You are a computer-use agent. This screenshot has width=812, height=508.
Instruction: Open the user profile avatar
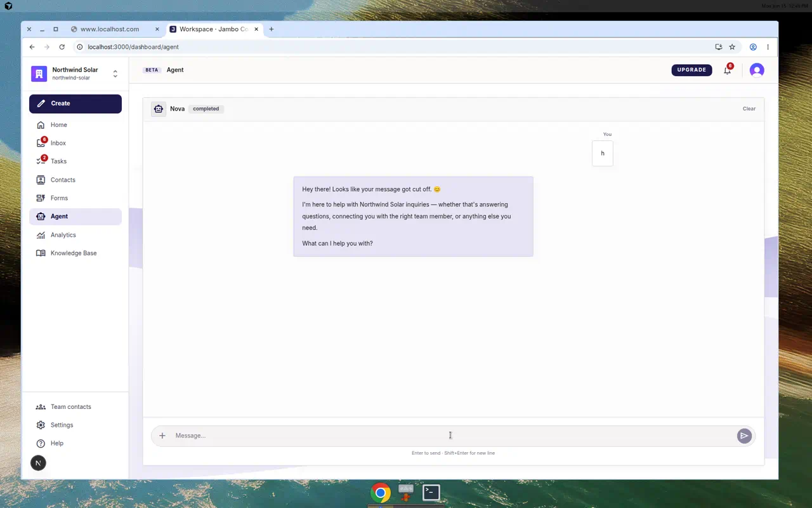coord(757,70)
